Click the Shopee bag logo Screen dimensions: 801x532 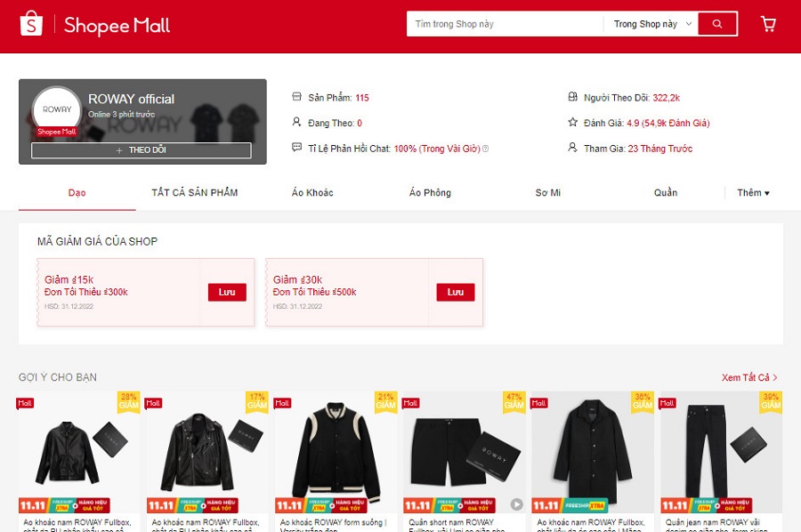tap(31, 23)
